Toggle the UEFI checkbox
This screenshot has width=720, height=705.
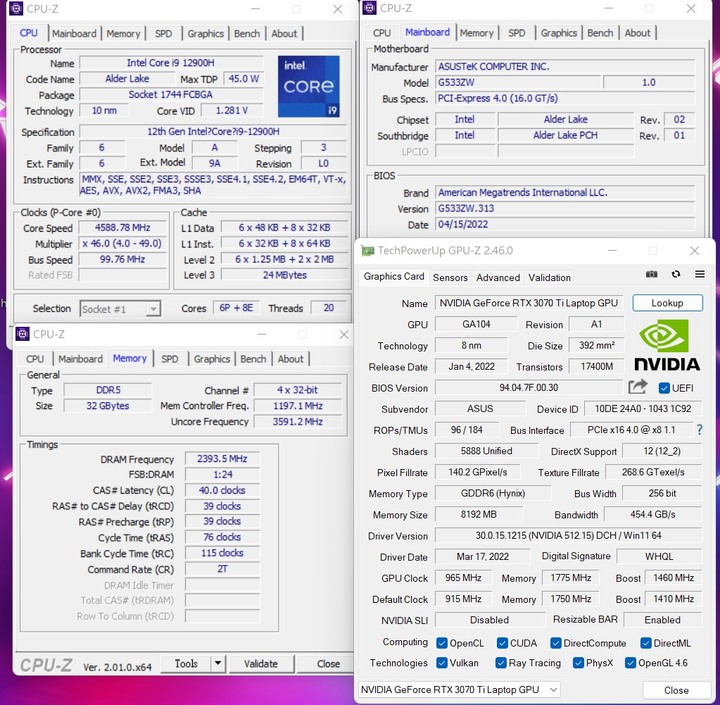coord(664,388)
